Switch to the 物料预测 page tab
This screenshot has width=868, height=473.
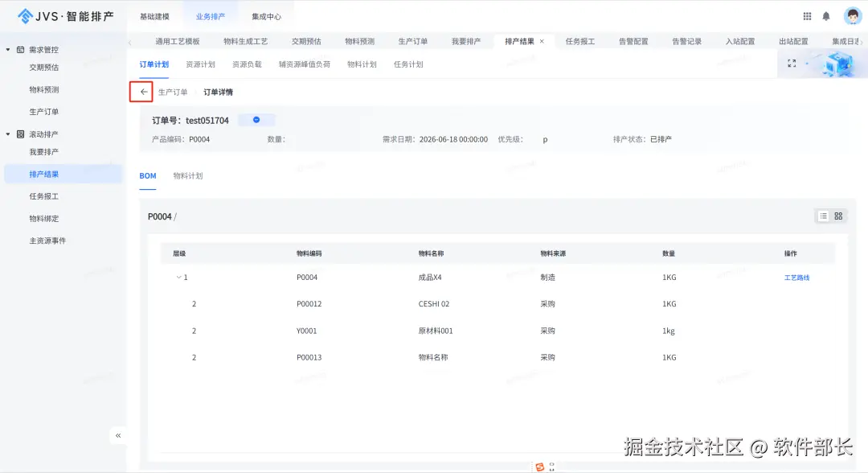(360, 41)
